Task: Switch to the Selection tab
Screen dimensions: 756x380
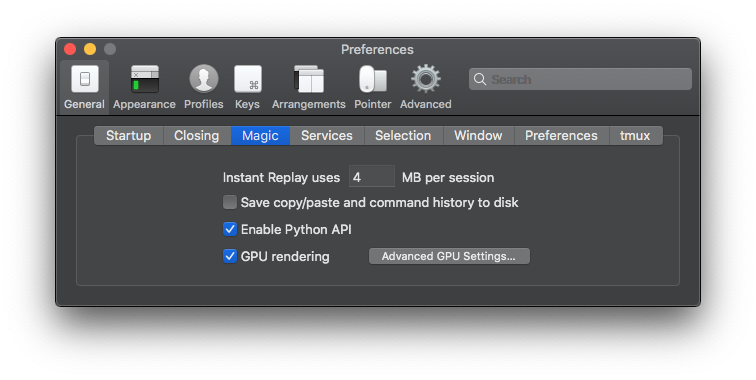Action: [x=403, y=136]
